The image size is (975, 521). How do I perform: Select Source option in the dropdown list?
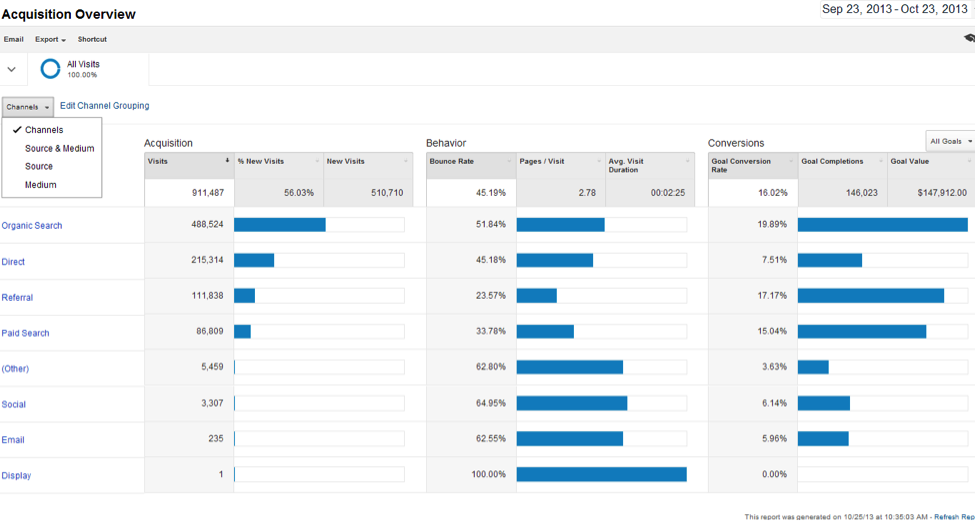point(39,167)
